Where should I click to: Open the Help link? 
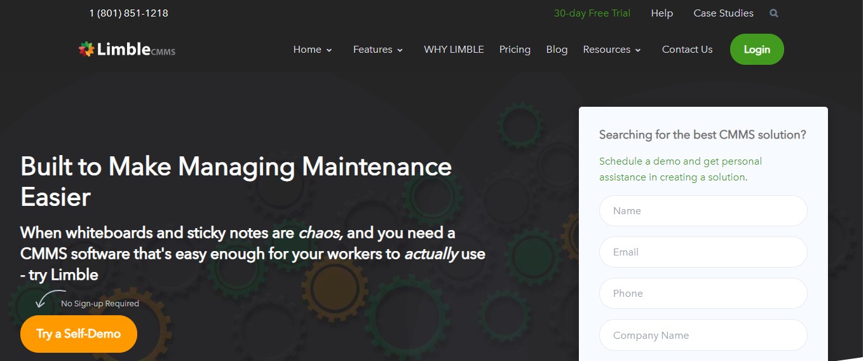[x=661, y=13]
